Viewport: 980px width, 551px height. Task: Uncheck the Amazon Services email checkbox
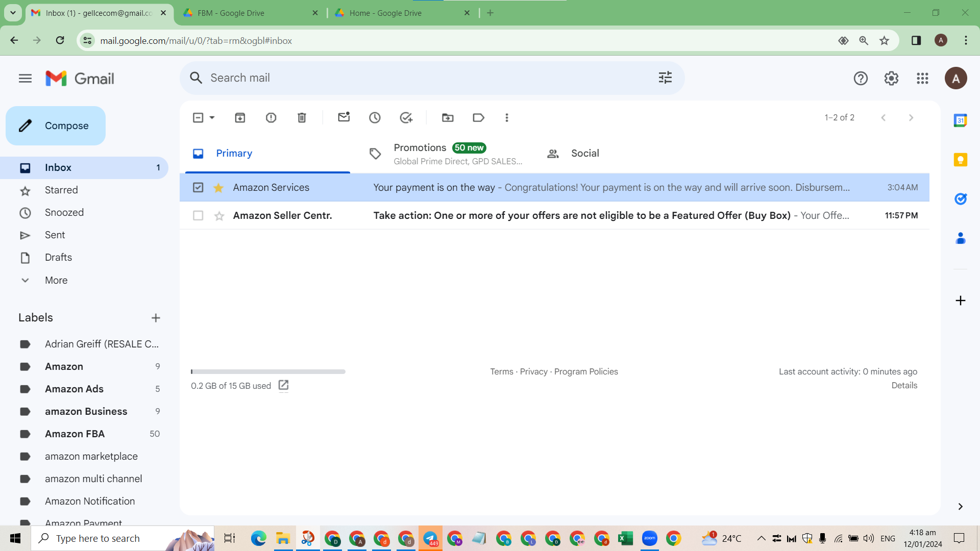(x=198, y=188)
